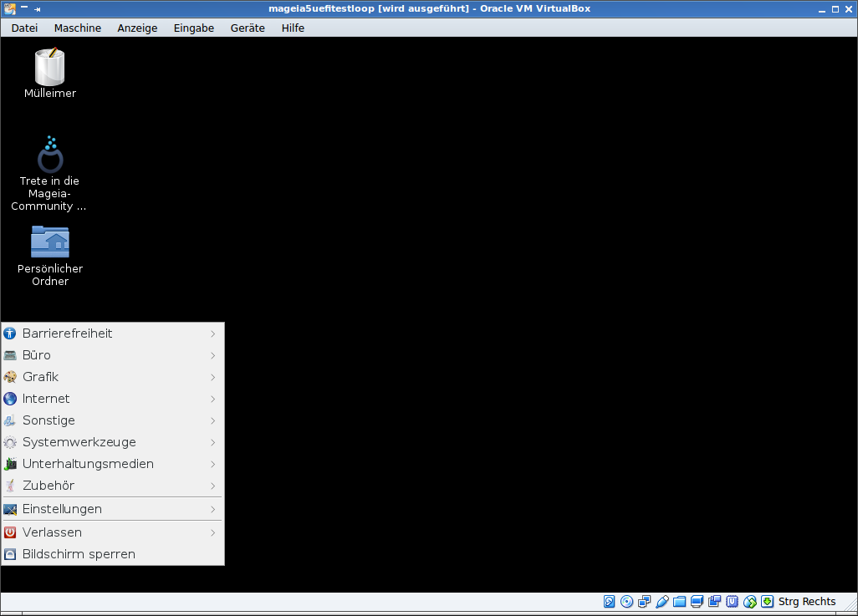This screenshot has height=616, width=858.
Task: Click the Büro typewriter icon in menu
Action: pyautogui.click(x=10, y=355)
